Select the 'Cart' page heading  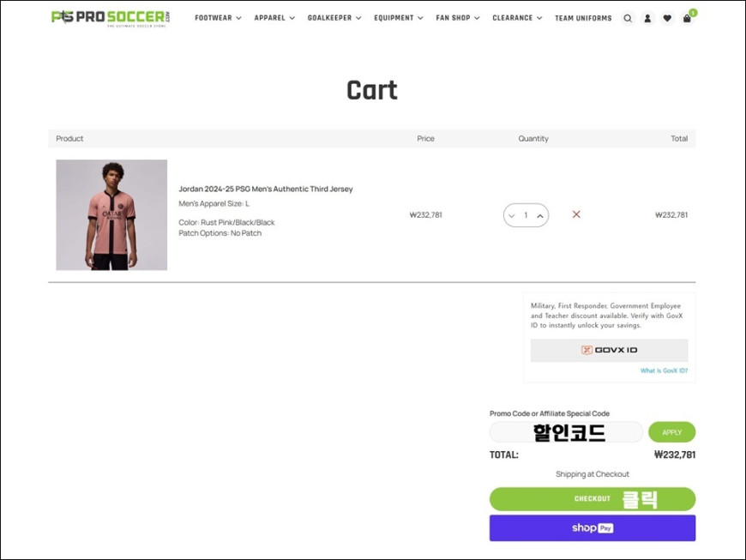pos(371,90)
